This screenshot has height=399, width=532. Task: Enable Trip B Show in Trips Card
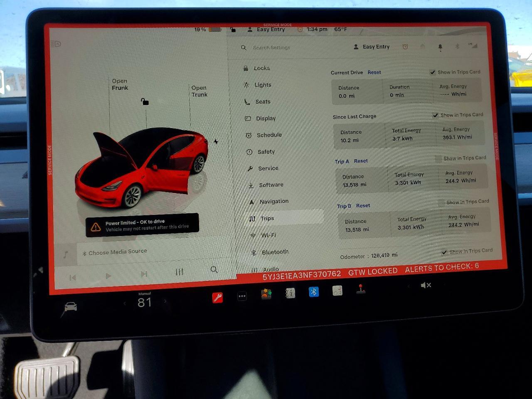click(441, 202)
